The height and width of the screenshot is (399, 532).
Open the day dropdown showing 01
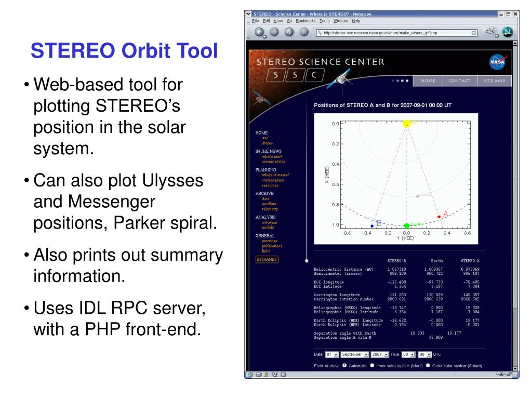point(332,354)
